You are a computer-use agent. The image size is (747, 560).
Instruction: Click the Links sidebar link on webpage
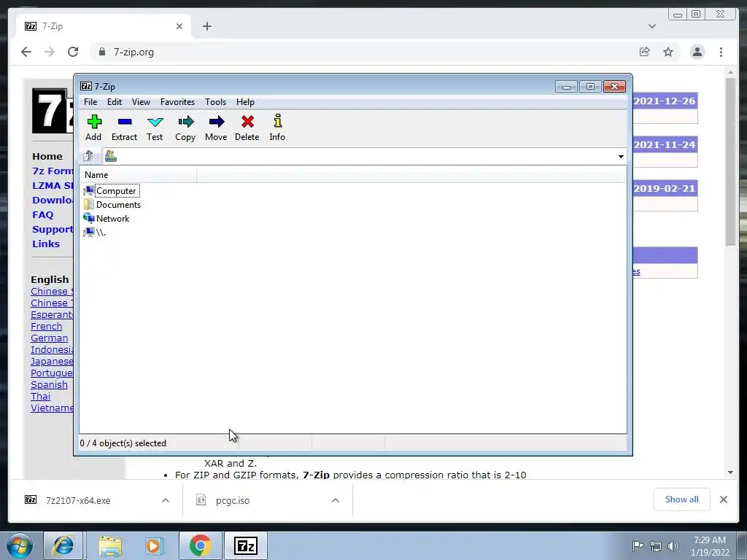click(46, 244)
